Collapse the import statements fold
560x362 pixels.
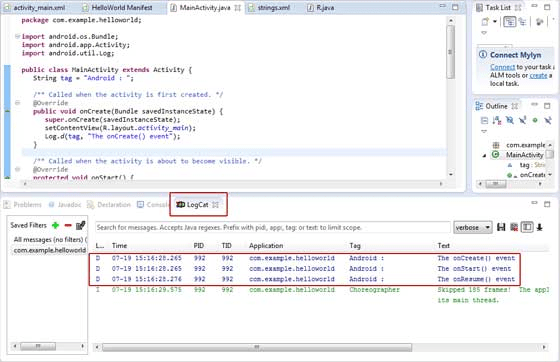(x=18, y=36)
